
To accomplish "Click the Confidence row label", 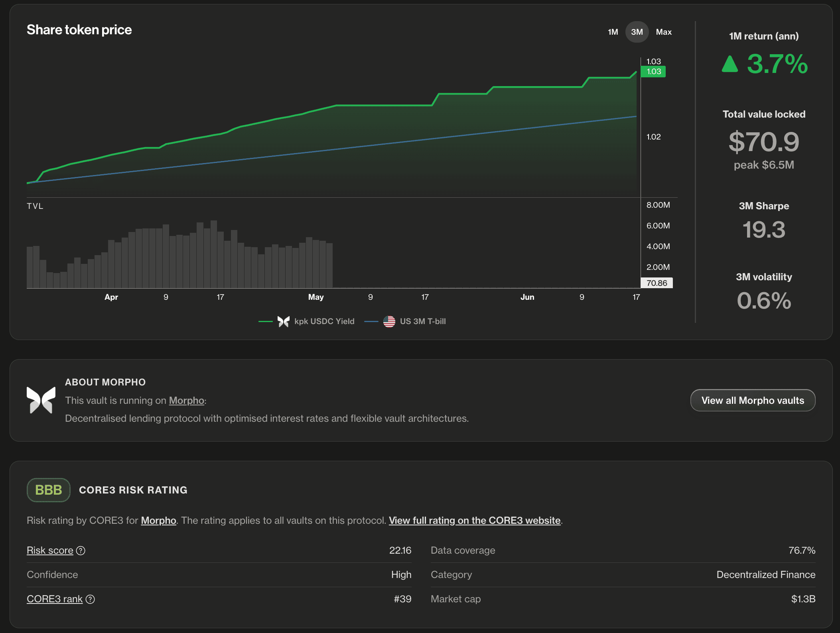I will tap(52, 575).
